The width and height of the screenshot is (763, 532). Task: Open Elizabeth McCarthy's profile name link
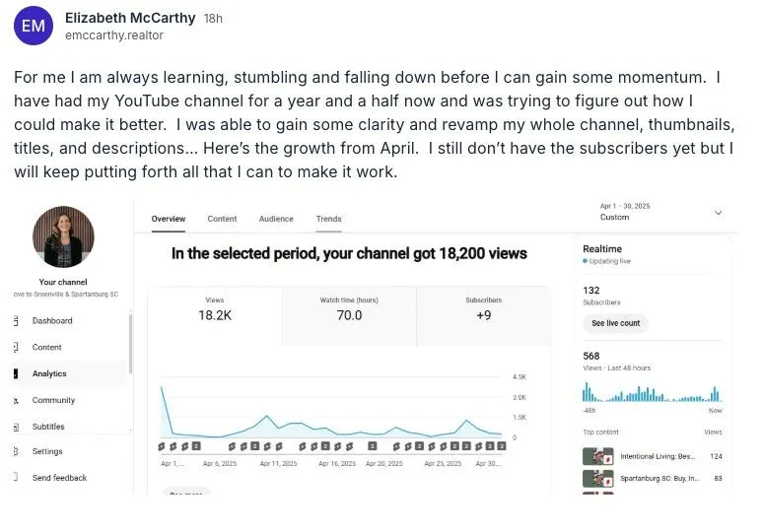pos(130,18)
